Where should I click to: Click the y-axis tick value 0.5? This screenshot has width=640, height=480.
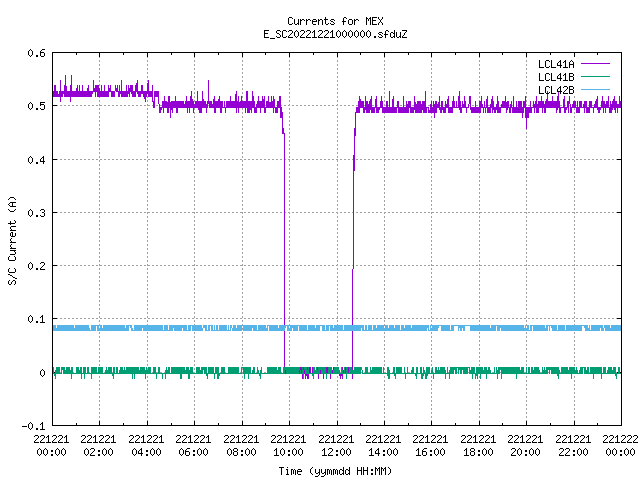click(36, 106)
